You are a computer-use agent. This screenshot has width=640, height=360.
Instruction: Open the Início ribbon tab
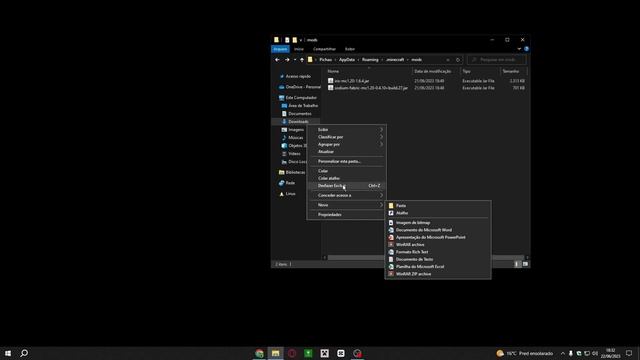click(299, 49)
